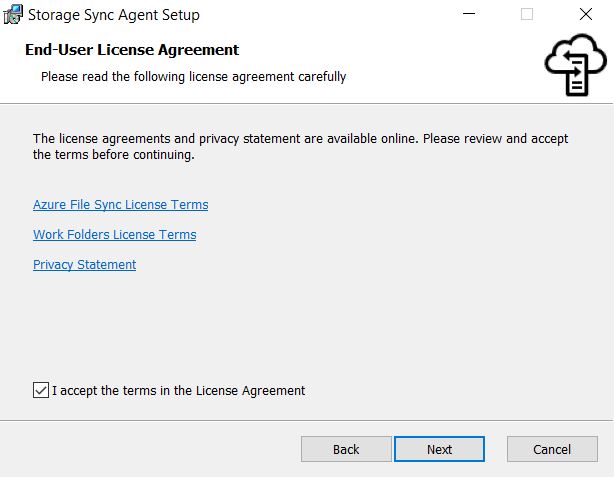614x477 pixels.
Task: Close the Storage Sync Agent Setup window
Action: [x=586, y=14]
